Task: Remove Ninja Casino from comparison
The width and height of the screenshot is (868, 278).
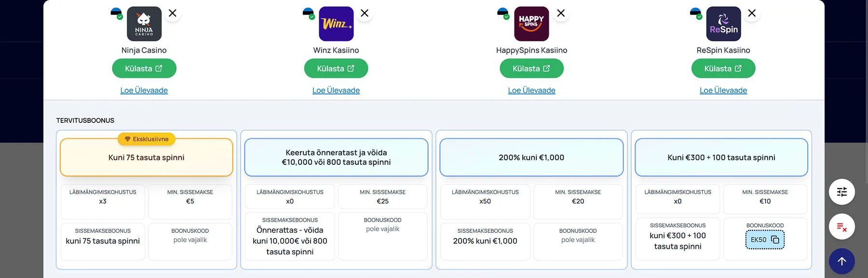Action: (x=173, y=13)
